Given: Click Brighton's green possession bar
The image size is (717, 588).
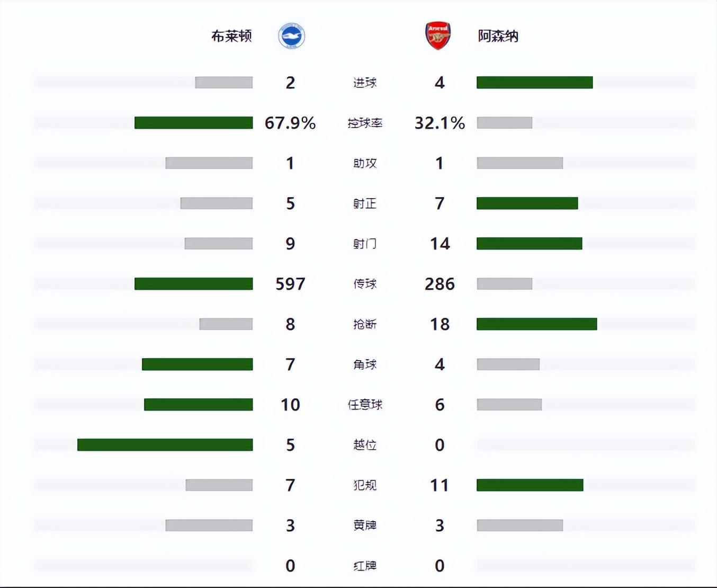Looking at the screenshot, I should coord(193,123).
